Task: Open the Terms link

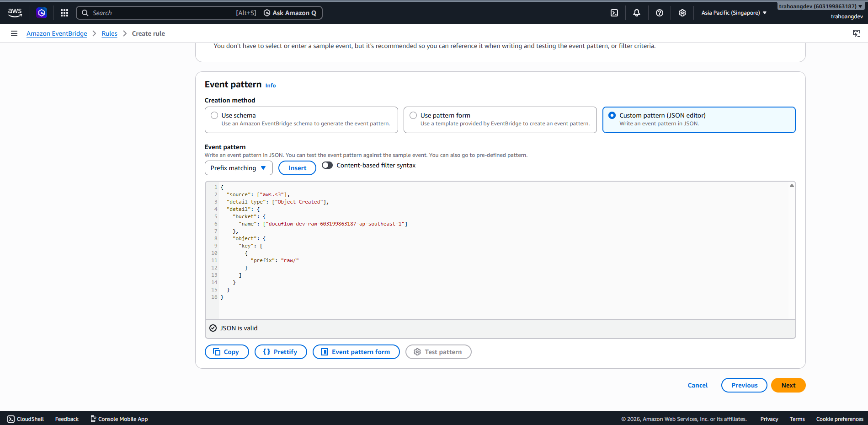Action: tap(797, 419)
